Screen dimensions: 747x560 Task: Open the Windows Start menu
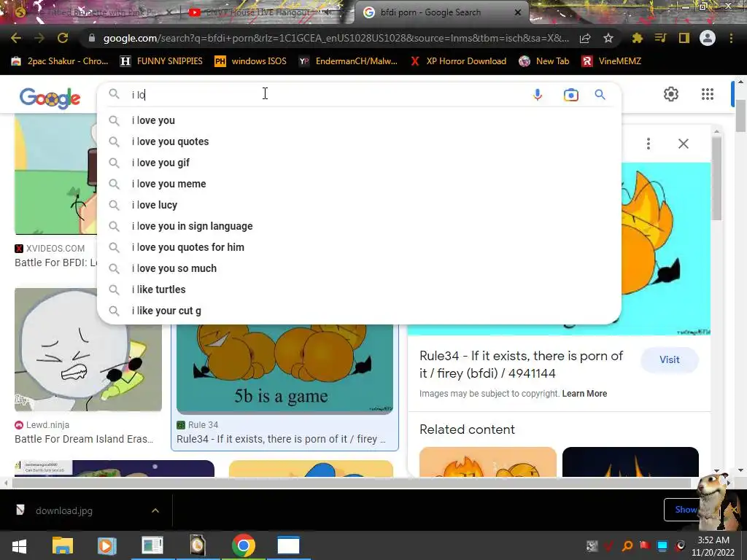coord(18,545)
